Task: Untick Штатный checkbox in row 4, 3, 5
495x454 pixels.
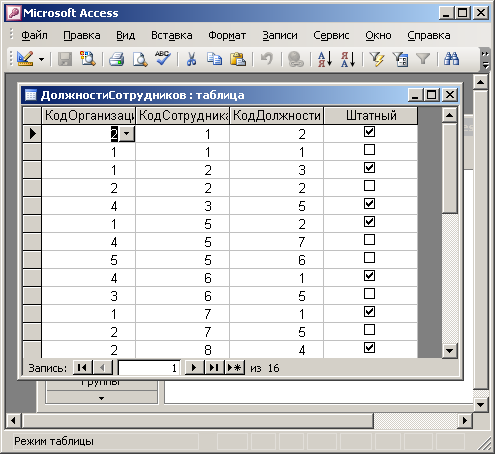Action: (369, 204)
